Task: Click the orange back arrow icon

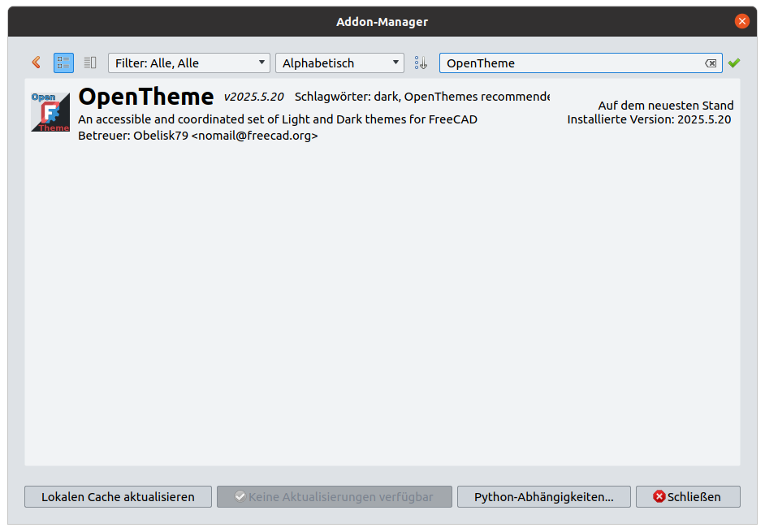Action: point(36,63)
